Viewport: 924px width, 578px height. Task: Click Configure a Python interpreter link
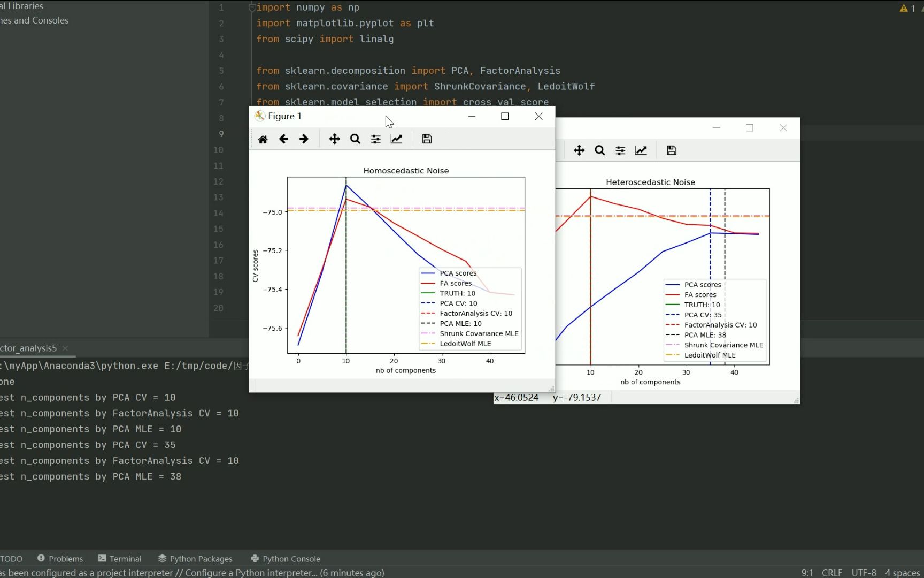[250, 573]
